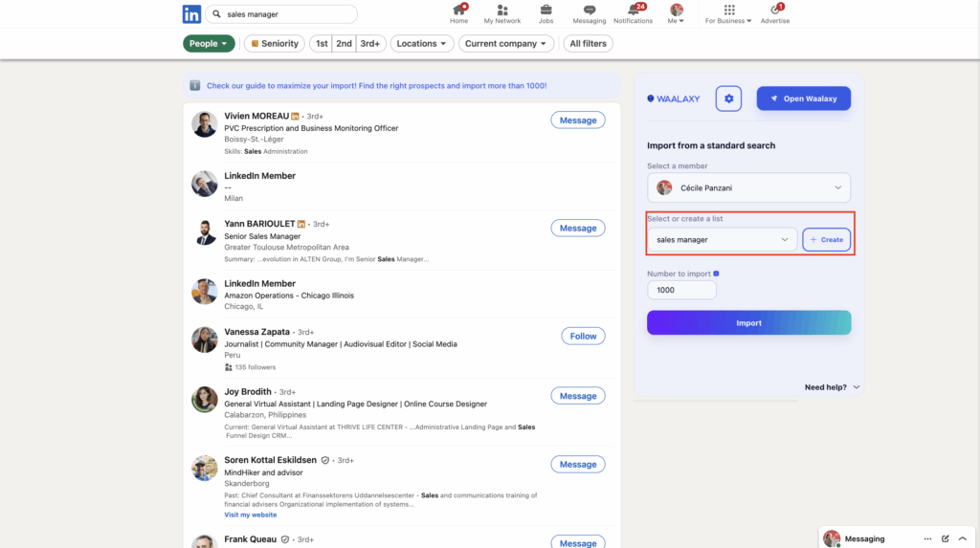
Task: Open the Messaging icon in top navbar
Action: tap(590, 11)
